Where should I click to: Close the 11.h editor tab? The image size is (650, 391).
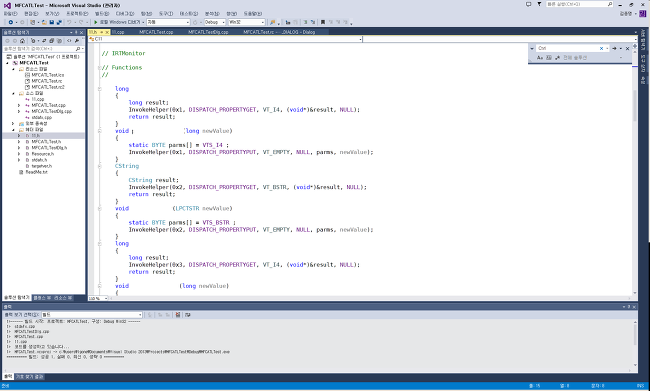point(107,32)
